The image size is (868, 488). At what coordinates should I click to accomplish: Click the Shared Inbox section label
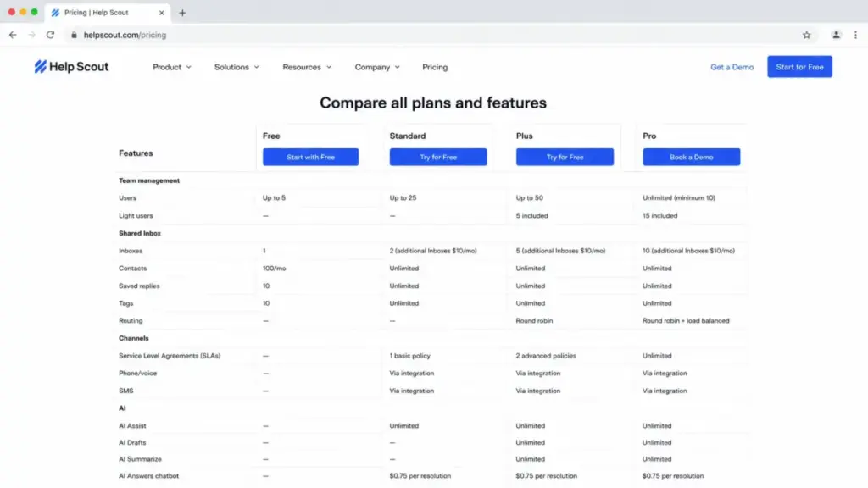pos(140,233)
